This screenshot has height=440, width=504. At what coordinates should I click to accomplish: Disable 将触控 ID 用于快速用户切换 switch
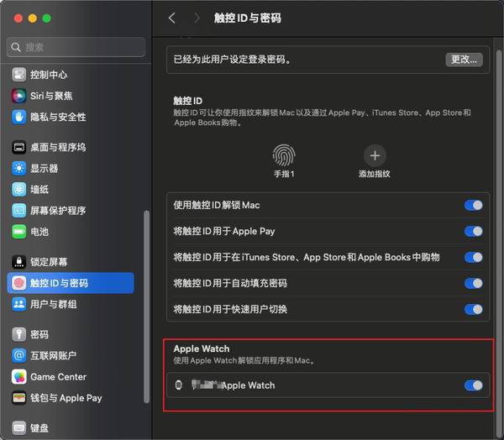[474, 309]
